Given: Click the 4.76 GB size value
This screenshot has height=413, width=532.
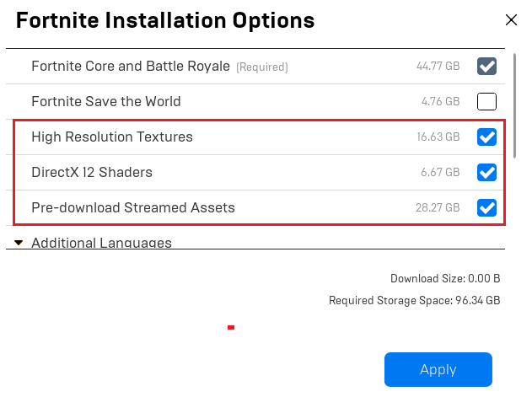Looking at the screenshot, I should pyautogui.click(x=440, y=101).
